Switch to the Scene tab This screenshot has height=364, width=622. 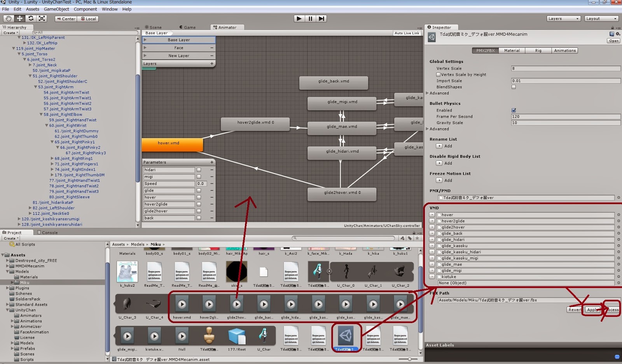pos(153,28)
